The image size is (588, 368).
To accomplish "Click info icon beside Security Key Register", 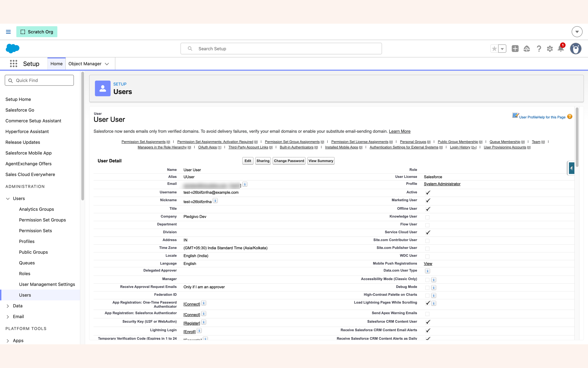I will 204,322.
